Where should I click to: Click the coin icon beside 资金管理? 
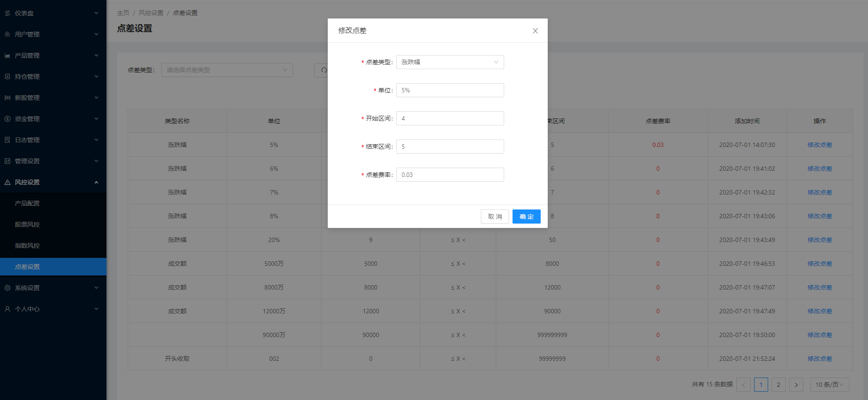[x=7, y=119]
